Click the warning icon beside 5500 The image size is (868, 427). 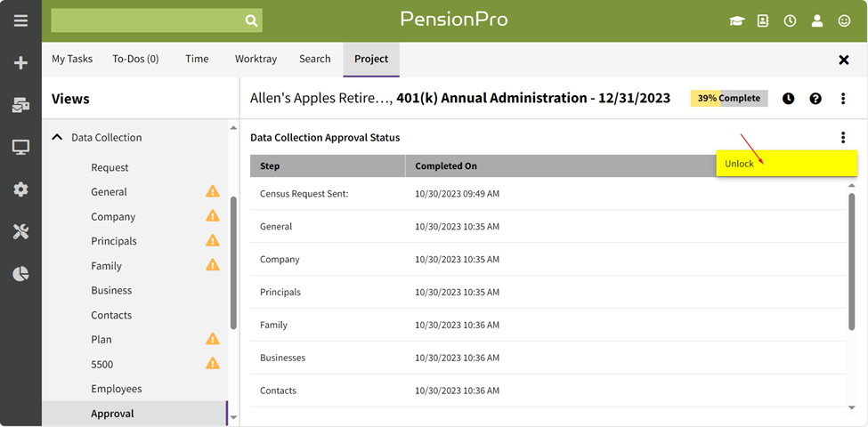[x=213, y=363]
